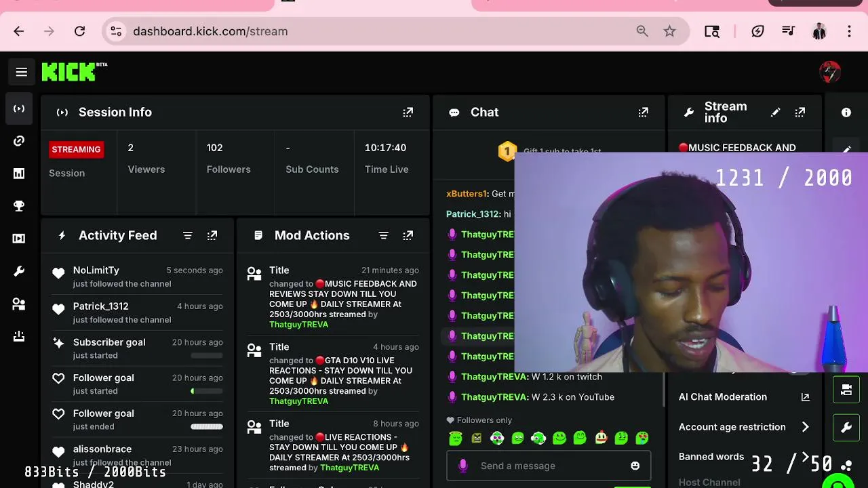The height and width of the screenshot is (488, 868).
Task: Click the right-edge wrench tool button
Action: (x=846, y=428)
